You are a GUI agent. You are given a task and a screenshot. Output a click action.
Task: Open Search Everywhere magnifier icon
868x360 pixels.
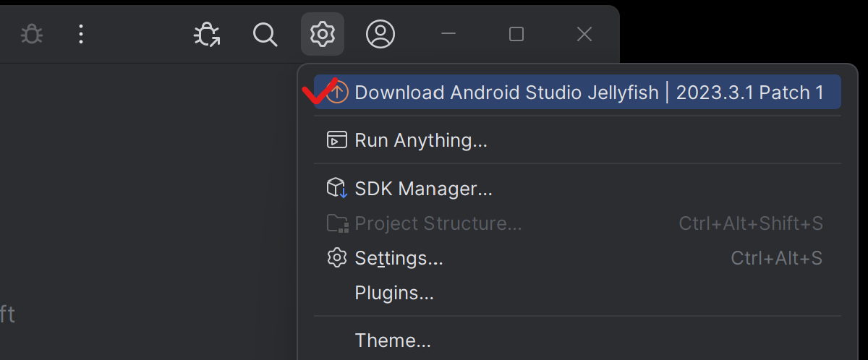click(x=265, y=34)
